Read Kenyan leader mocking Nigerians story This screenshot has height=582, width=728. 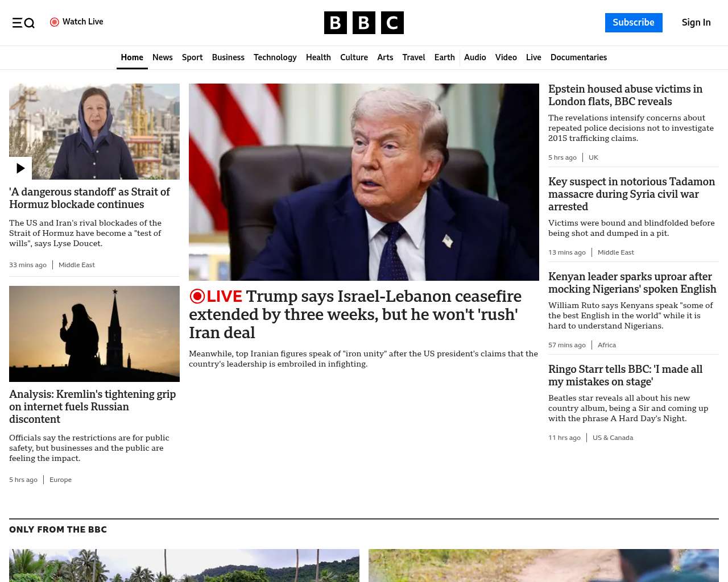point(632,283)
